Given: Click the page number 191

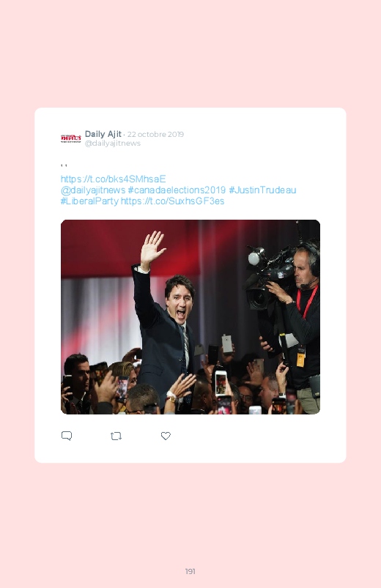Looking at the screenshot, I should [x=190, y=571].
